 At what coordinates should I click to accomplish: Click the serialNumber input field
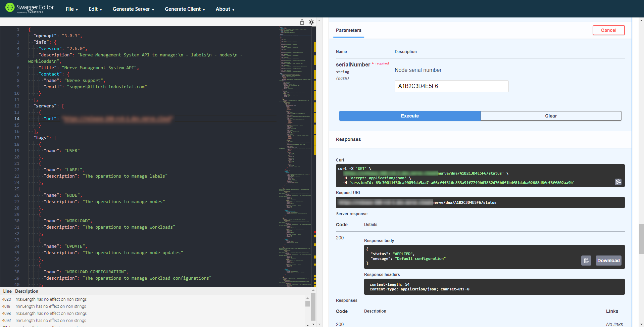(x=451, y=86)
